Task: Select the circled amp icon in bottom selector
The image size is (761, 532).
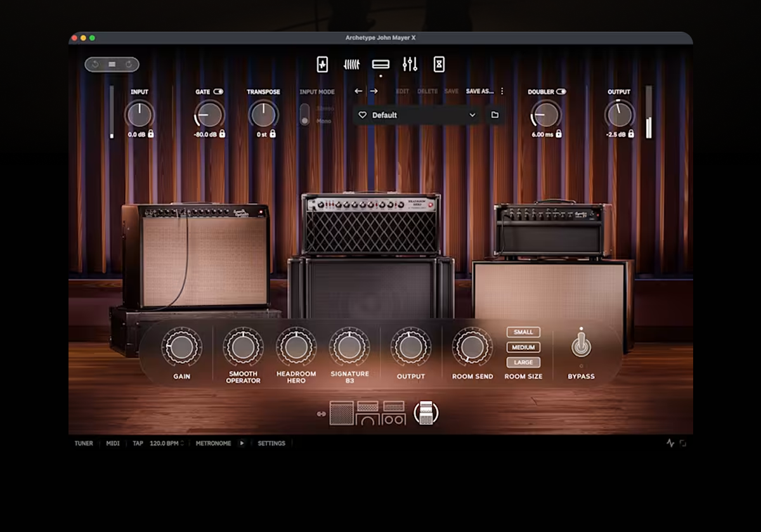Action: click(426, 413)
